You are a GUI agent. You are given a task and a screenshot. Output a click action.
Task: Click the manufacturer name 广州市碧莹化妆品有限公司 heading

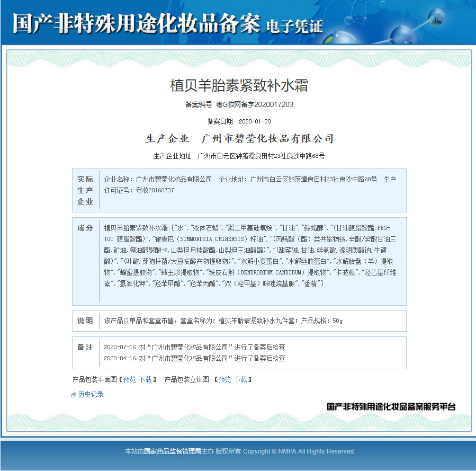point(267,138)
